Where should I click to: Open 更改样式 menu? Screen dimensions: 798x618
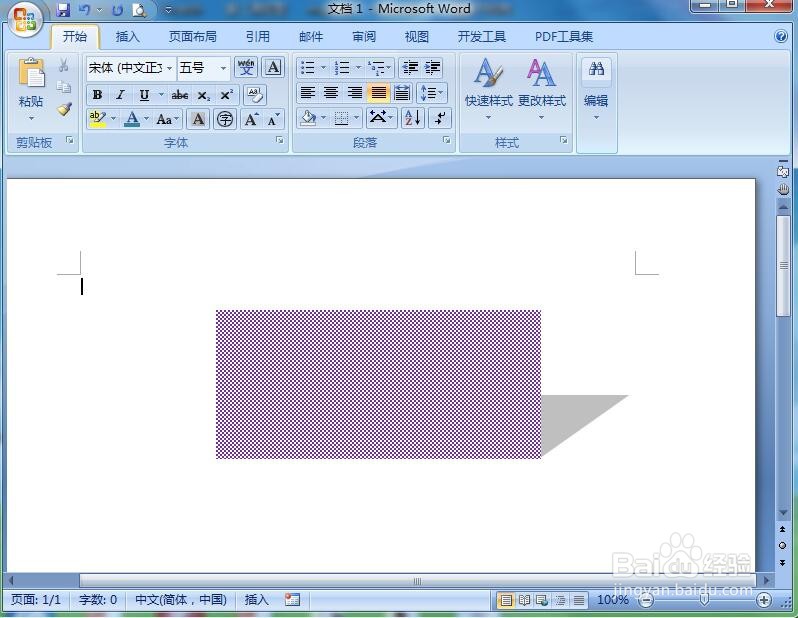[x=542, y=90]
